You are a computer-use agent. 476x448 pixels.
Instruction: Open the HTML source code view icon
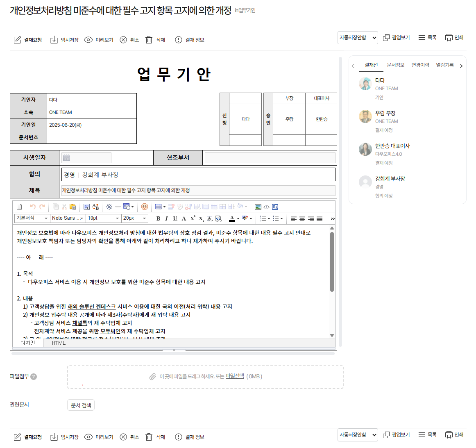click(266, 207)
